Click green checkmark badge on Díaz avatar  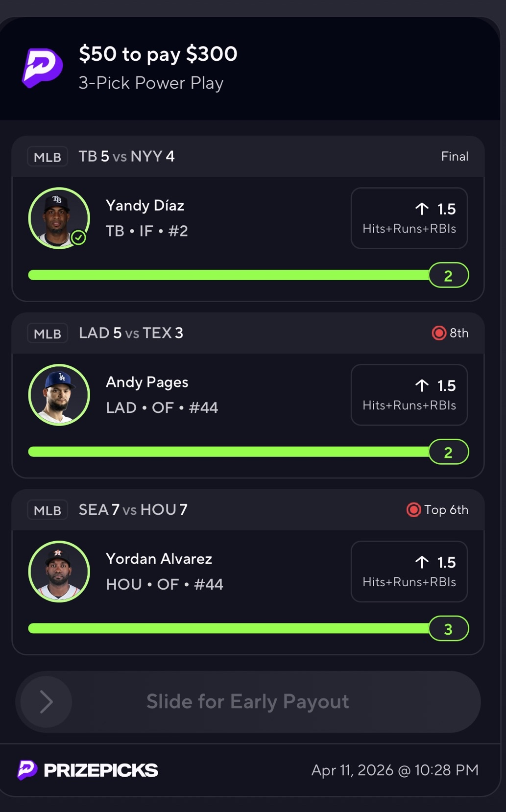pyautogui.click(x=78, y=238)
